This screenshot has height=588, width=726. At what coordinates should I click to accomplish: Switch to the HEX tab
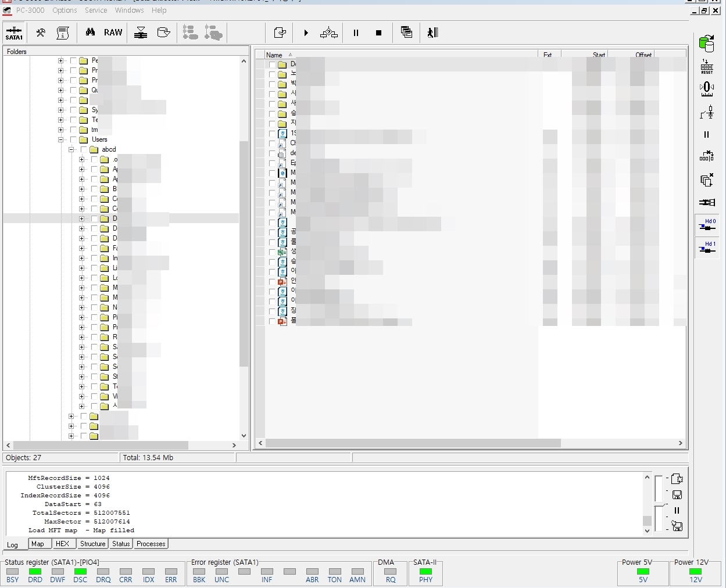pos(62,544)
